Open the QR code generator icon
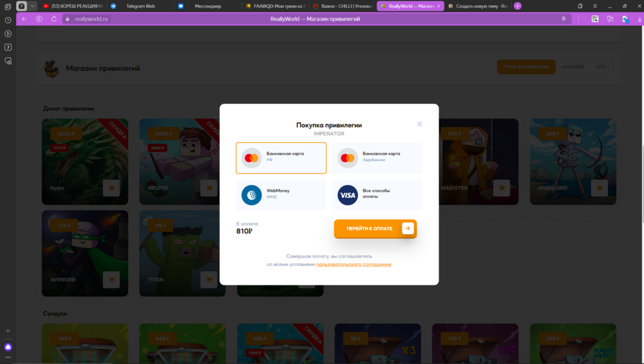 (594, 19)
